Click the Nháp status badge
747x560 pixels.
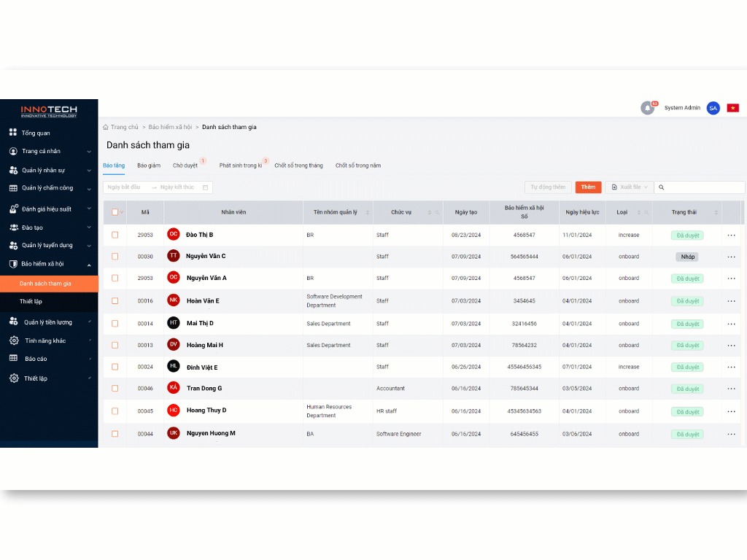pyautogui.click(x=687, y=257)
